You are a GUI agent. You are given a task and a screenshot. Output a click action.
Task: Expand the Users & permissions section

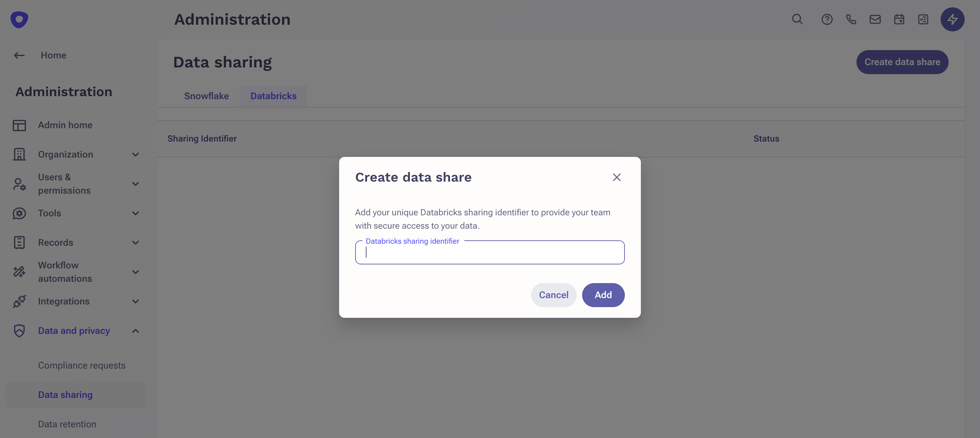coord(135,184)
